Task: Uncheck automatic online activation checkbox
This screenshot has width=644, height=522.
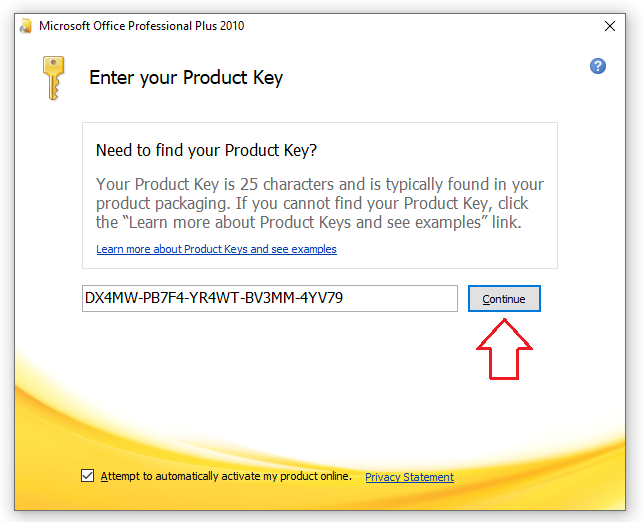Action: tap(87, 476)
